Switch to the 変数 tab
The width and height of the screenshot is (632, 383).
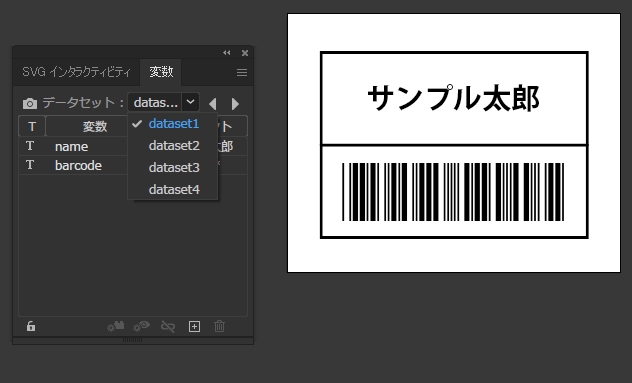(x=161, y=72)
